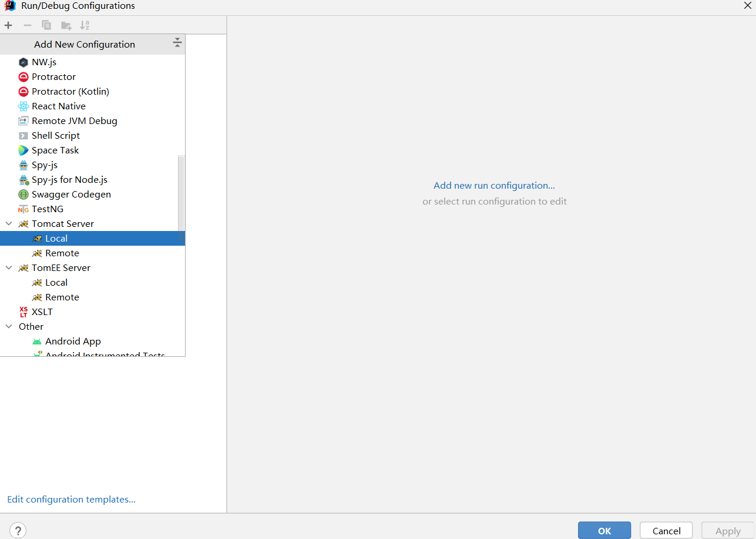Viewport: 756px width, 539px height.
Task: Select the Shell Script entry
Action: pos(92,136)
